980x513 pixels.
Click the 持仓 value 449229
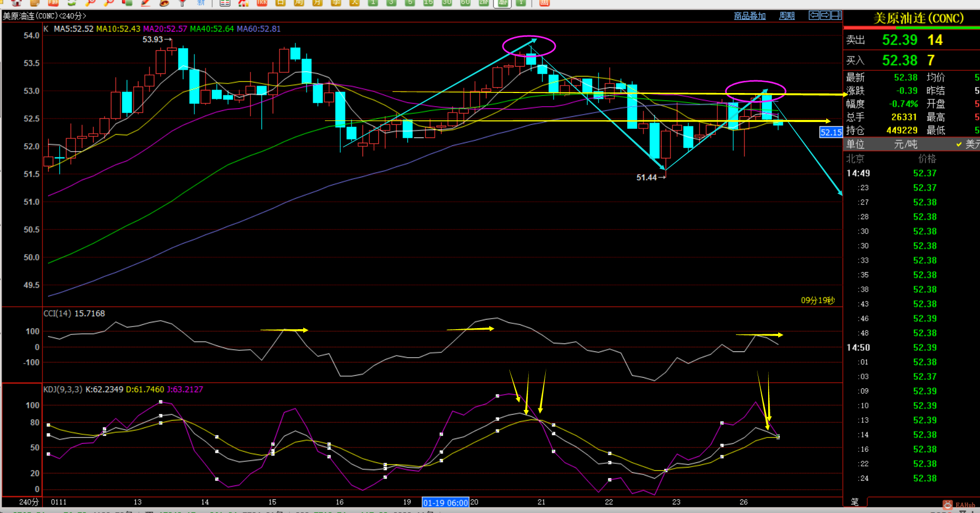pyautogui.click(x=902, y=130)
